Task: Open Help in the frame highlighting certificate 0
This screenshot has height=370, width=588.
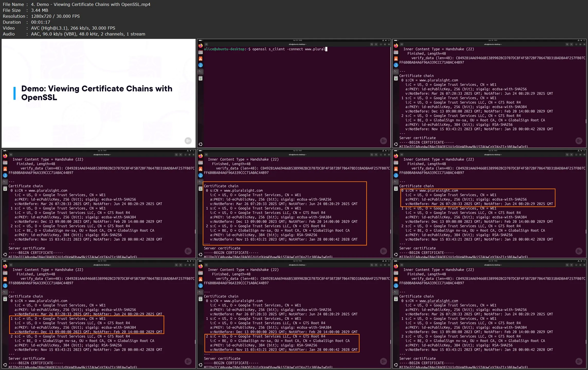Action: (396, 175)
